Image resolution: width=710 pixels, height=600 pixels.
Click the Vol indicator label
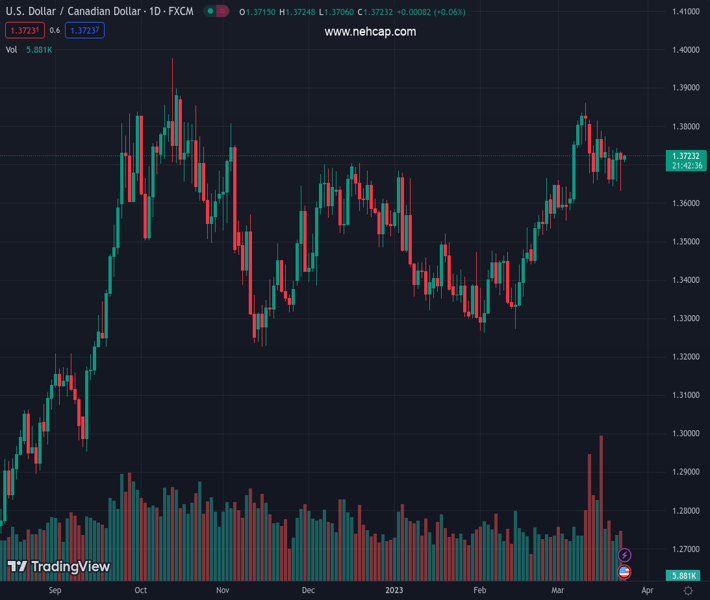click(x=12, y=49)
